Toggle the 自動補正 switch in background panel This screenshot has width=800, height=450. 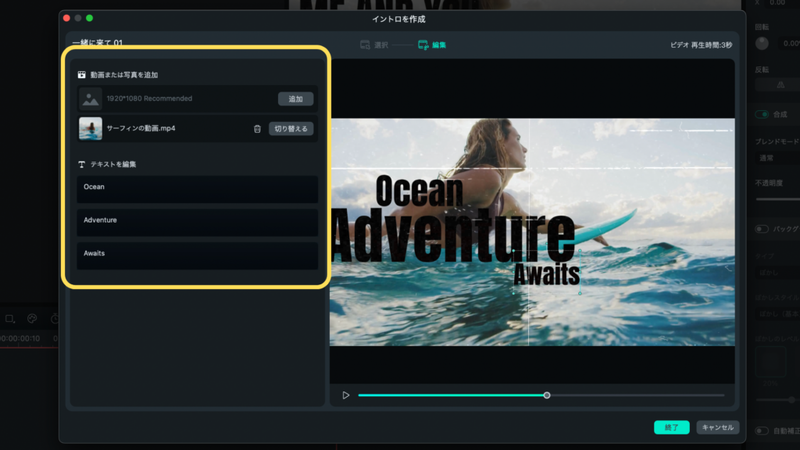pos(762,431)
